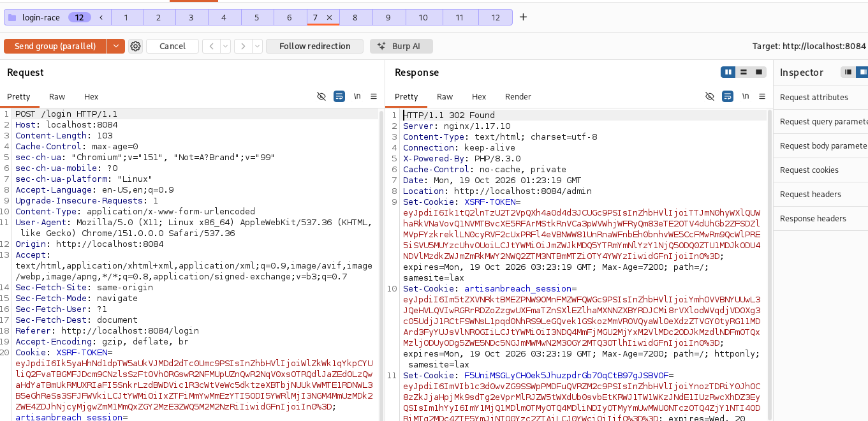Image resolution: width=868 pixels, height=421 pixels.
Task: Go forward to next request in history
Action: (x=242, y=46)
